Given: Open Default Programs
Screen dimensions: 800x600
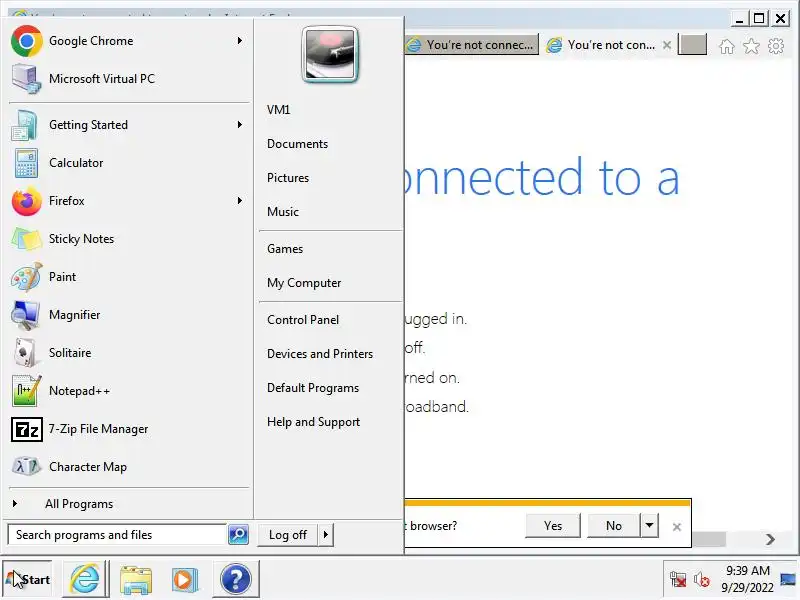Looking at the screenshot, I should [x=313, y=388].
